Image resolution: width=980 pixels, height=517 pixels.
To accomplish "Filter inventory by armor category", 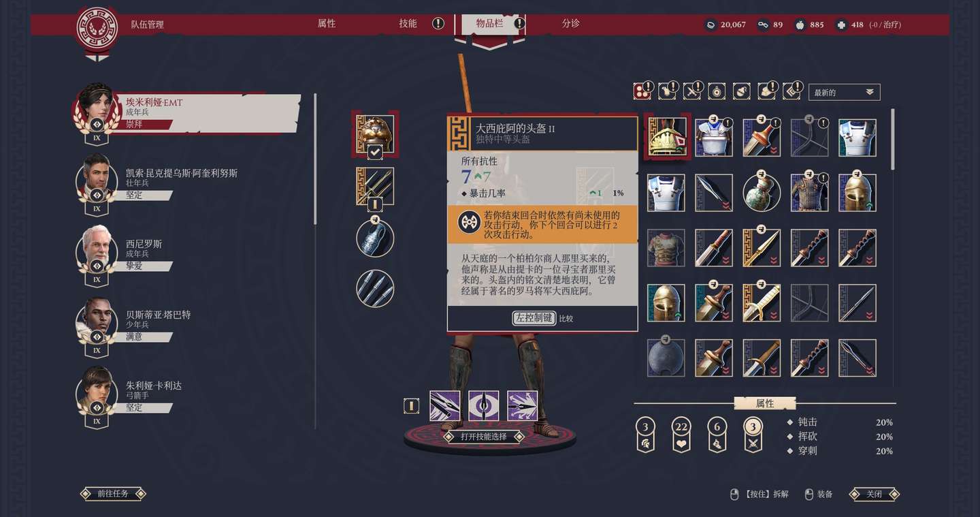I will pyautogui.click(x=667, y=91).
